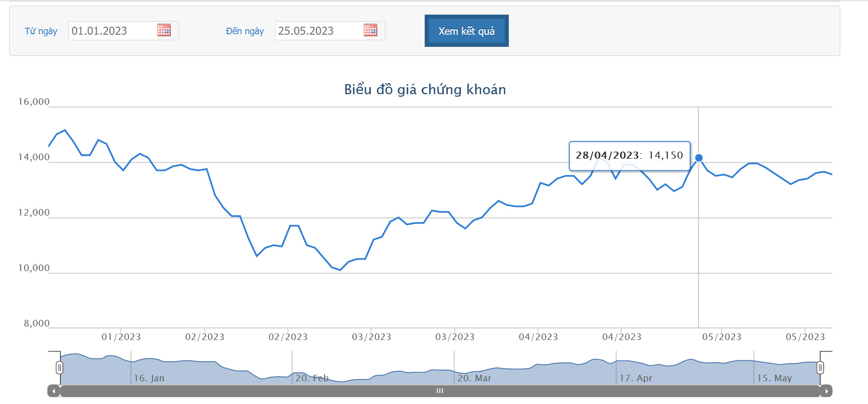Select the 17. Apr navigator marker

(x=636, y=378)
